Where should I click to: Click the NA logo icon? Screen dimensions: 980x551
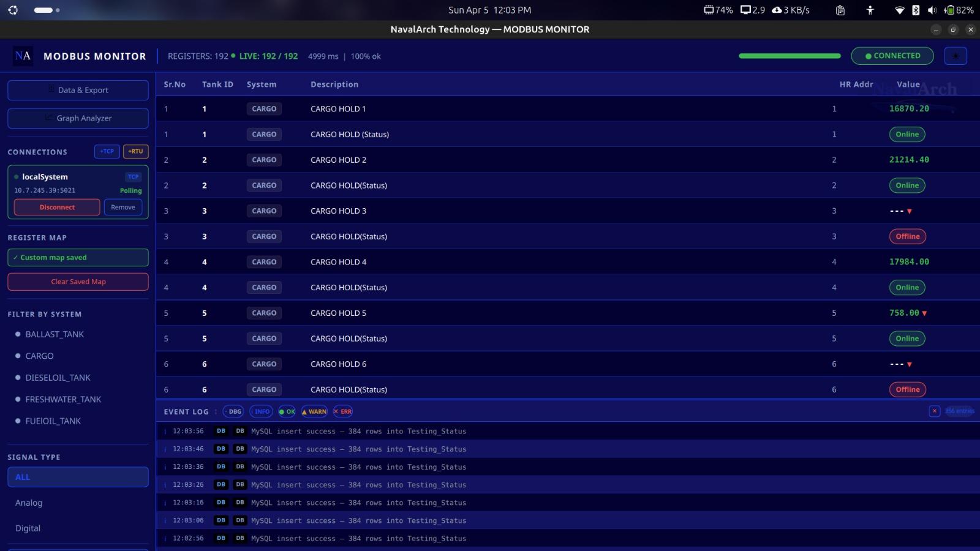coord(23,56)
